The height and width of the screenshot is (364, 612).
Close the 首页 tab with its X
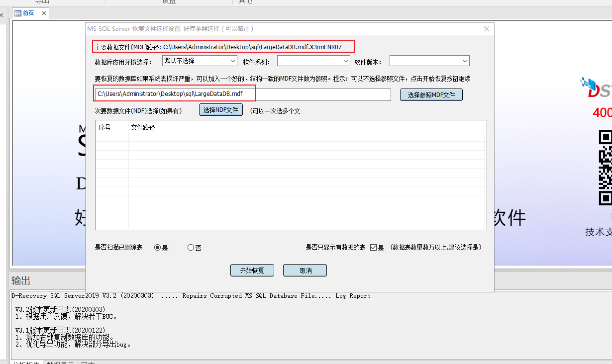[44, 13]
